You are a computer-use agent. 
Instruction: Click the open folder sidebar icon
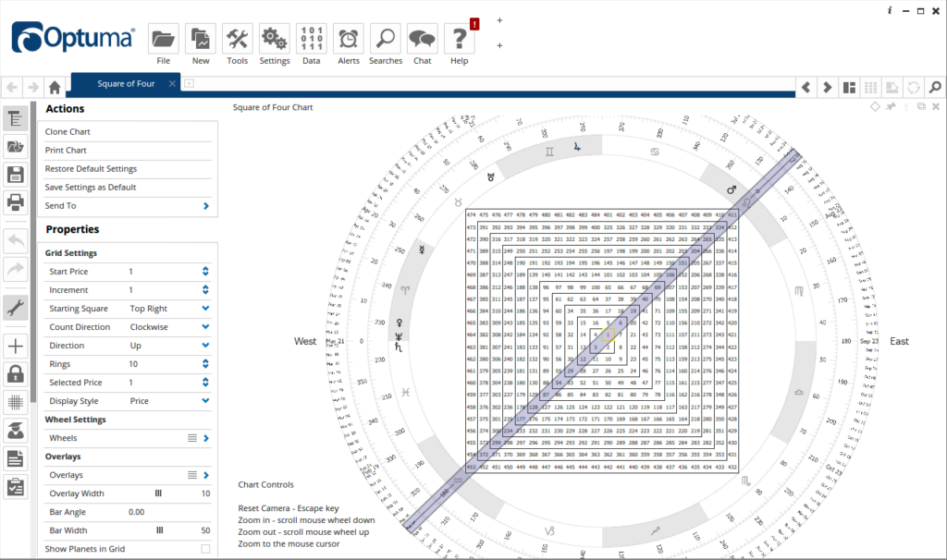point(15,146)
